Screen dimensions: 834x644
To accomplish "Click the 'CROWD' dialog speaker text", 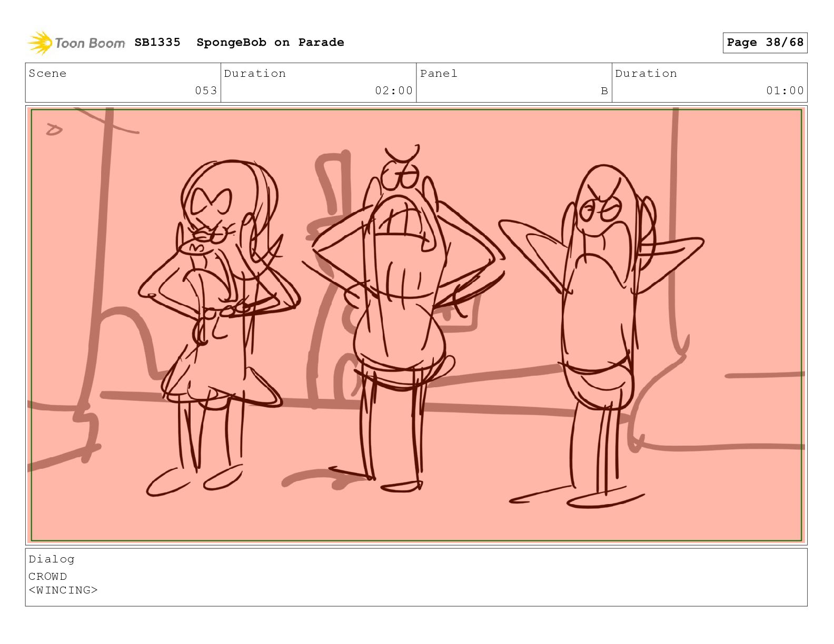I will (48, 576).
